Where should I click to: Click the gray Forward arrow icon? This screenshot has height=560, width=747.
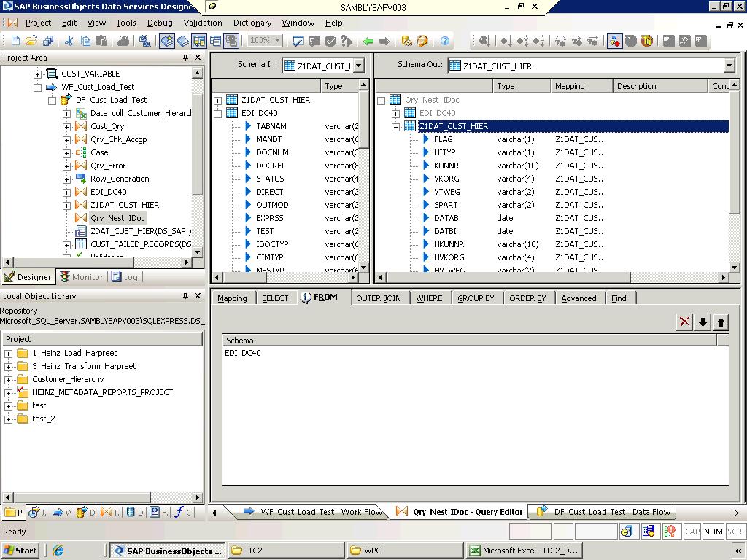pos(384,41)
